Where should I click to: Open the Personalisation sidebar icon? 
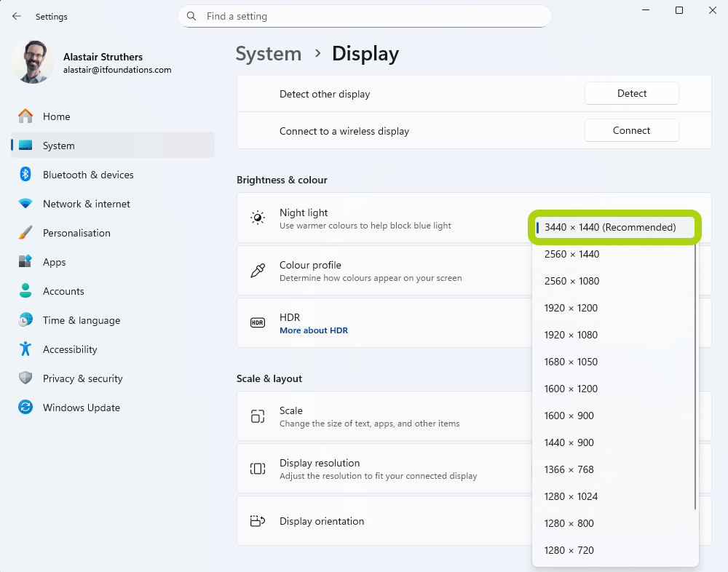click(x=25, y=233)
